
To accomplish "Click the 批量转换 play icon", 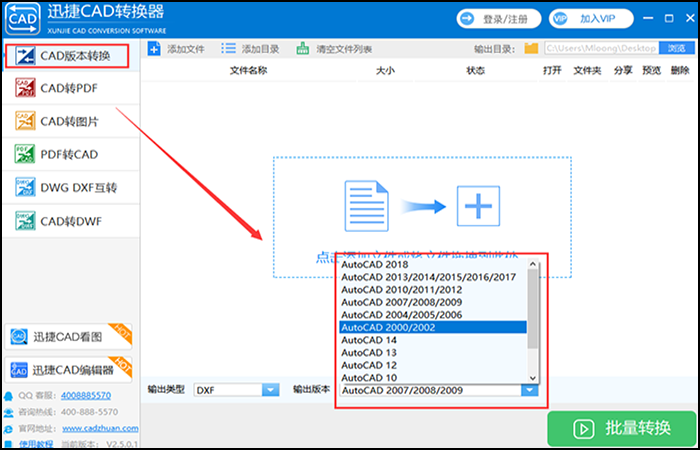I will 584,429.
